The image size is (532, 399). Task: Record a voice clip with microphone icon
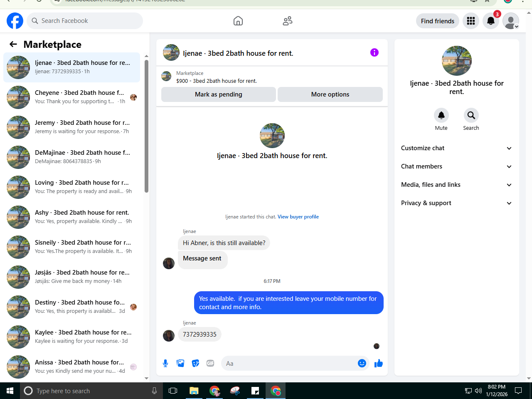pos(165,363)
